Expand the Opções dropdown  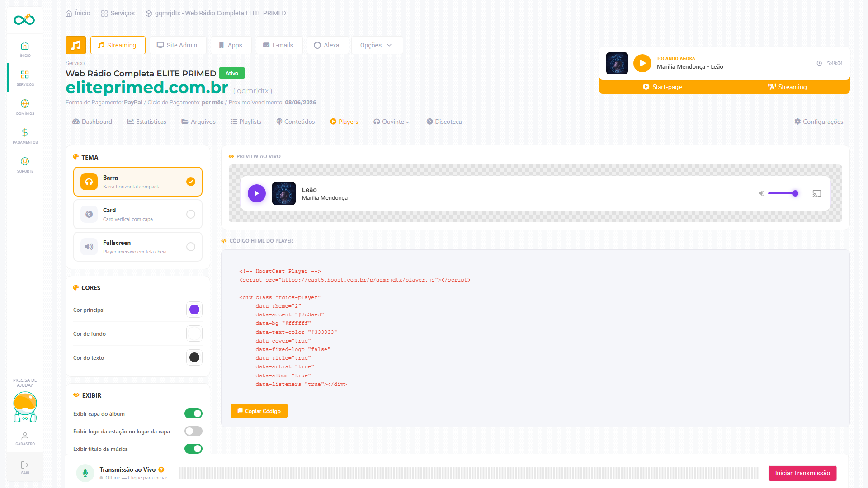[x=377, y=45]
